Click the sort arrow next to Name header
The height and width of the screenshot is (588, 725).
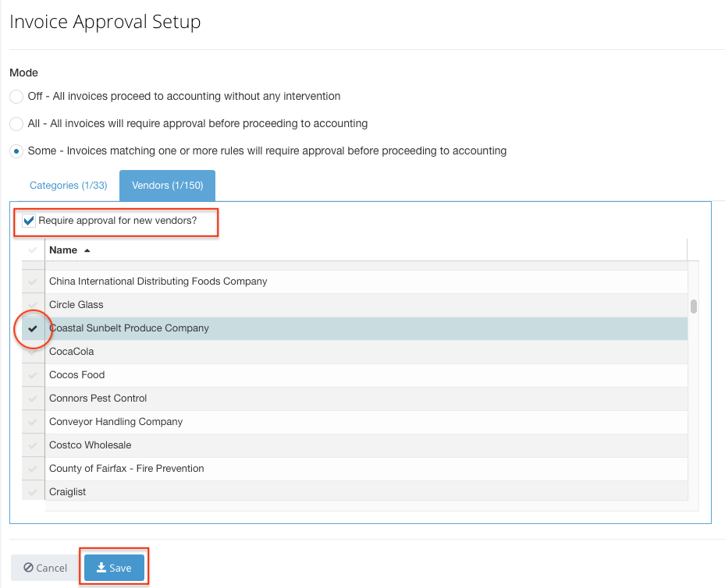(86, 250)
